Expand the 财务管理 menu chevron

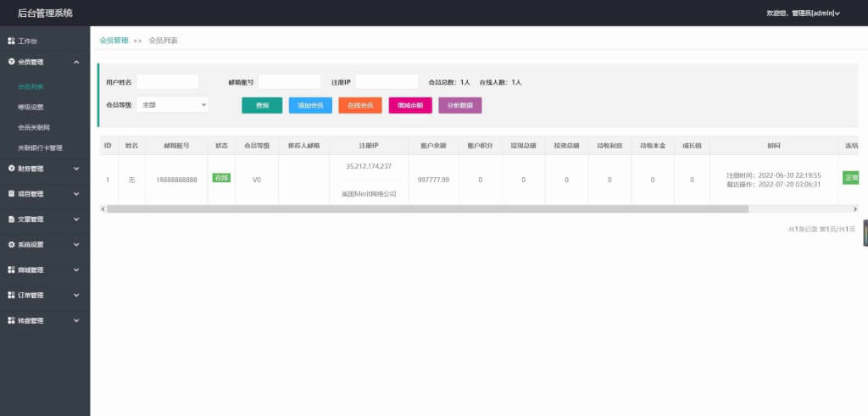click(76, 168)
